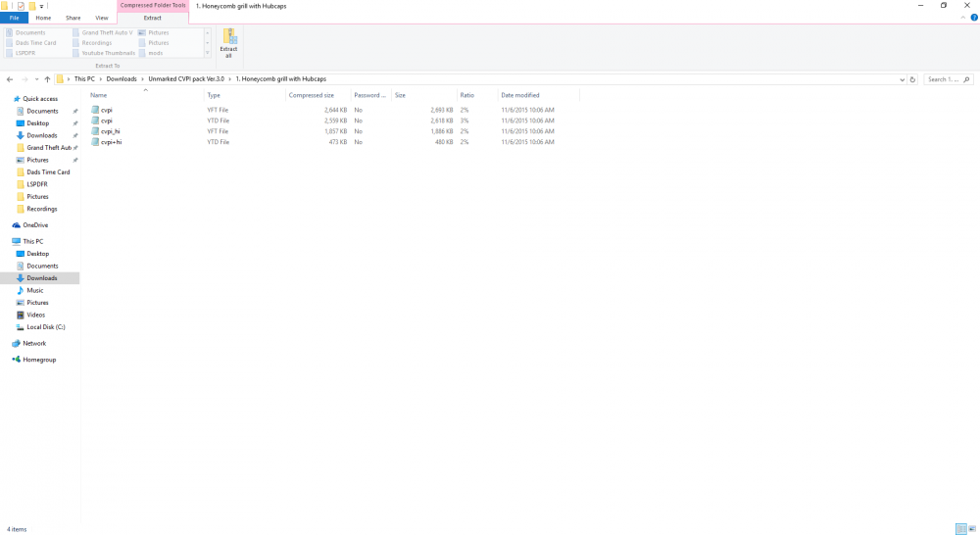Switch to large icons view in status bar
980x535 pixels.
click(x=972, y=529)
